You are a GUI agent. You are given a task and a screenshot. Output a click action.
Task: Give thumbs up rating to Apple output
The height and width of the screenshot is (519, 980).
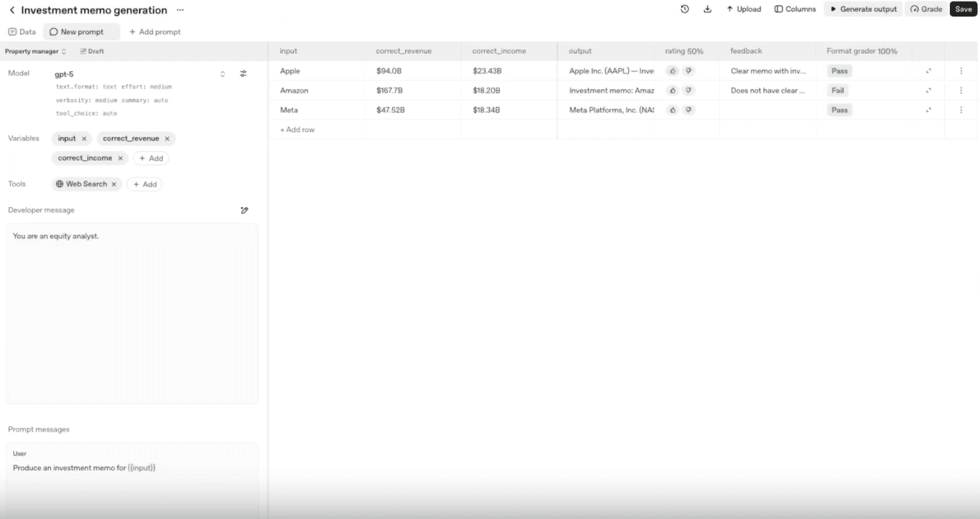point(673,71)
